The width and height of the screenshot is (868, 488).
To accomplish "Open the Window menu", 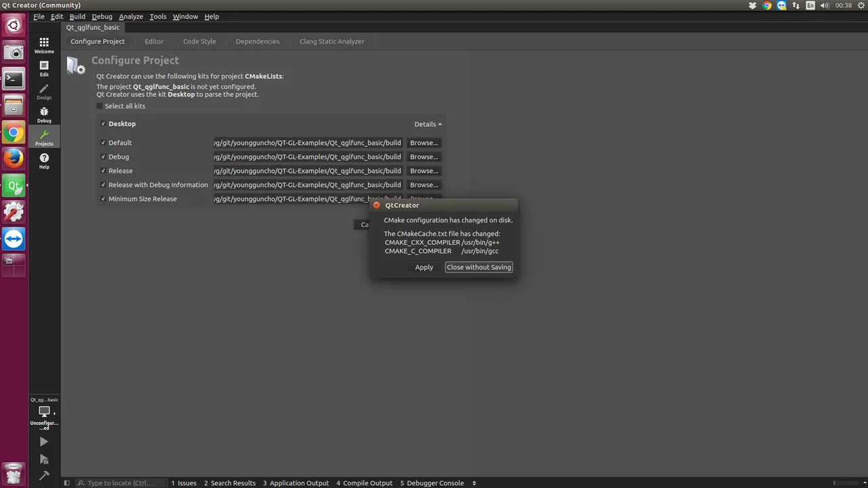I will click(x=185, y=16).
